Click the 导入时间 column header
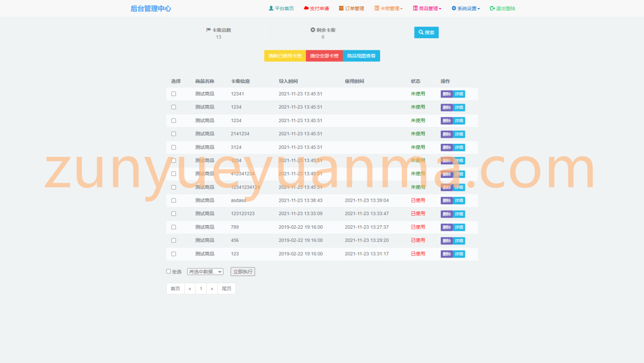 pyautogui.click(x=288, y=81)
